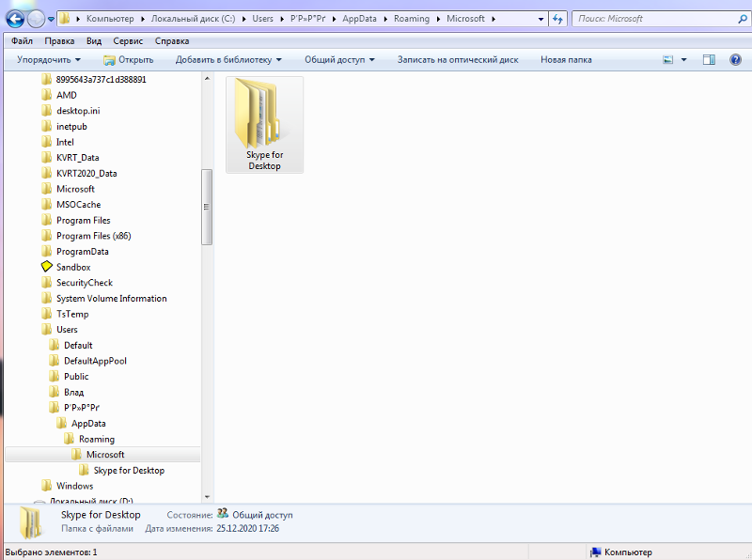Open the Правка menu
Viewport: 752px width, 560px height.
click(59, 40)
